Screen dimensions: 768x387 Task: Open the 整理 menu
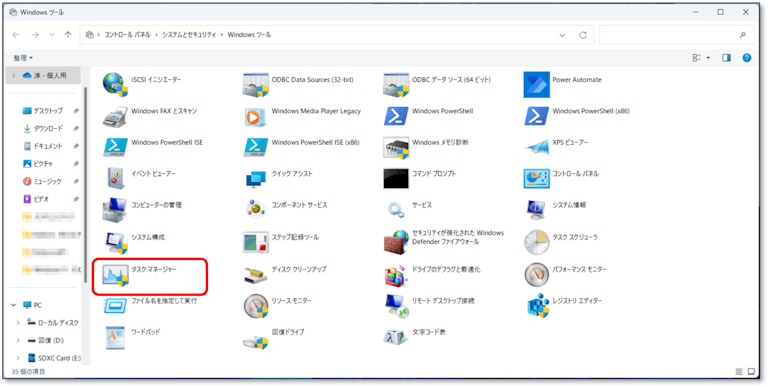[x=23, y=58]
